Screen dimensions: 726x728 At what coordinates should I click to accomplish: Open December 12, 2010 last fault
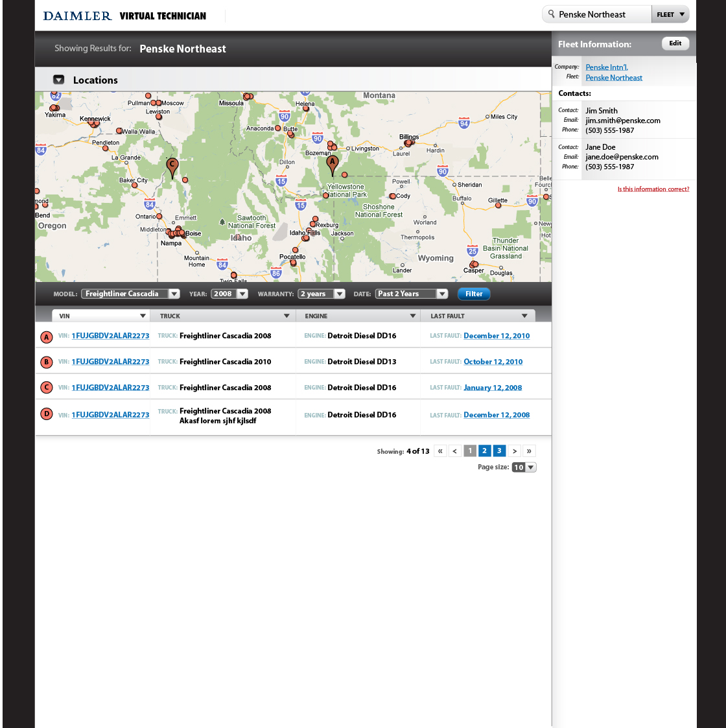click(497, 336)
